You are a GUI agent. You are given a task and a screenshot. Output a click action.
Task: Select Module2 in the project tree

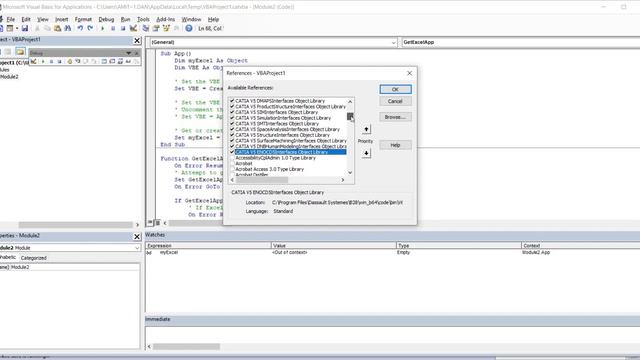pyautogui.click(x=10, y=77)
